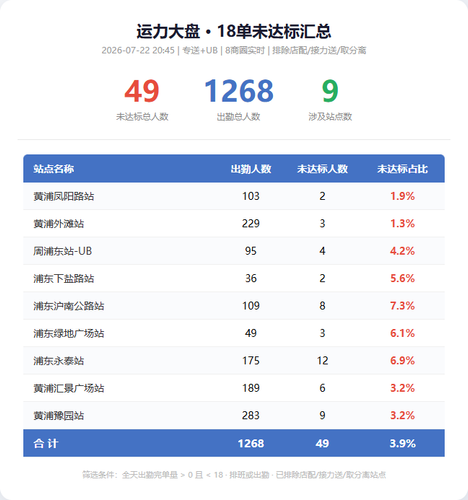This screenshot has width=468, height=500.
Task: Click the title 运力大盘·18单未达标汇总
Action: [234, 31]
